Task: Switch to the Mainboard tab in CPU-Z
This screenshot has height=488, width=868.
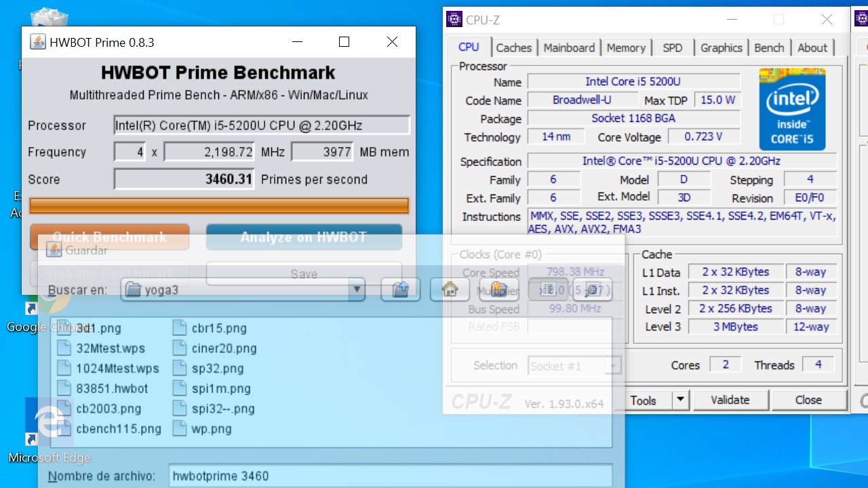Action: coord(569,47)
